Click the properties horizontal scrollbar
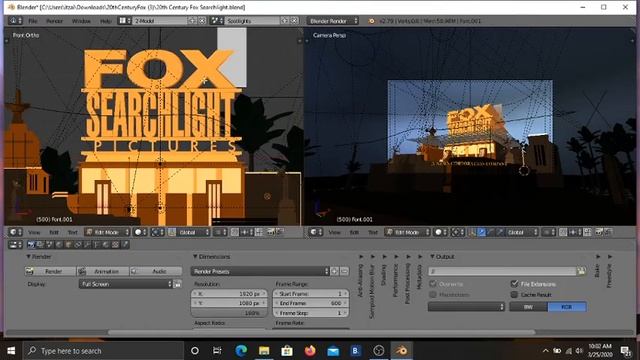640x360 pixels. click(x=322, y=332)
